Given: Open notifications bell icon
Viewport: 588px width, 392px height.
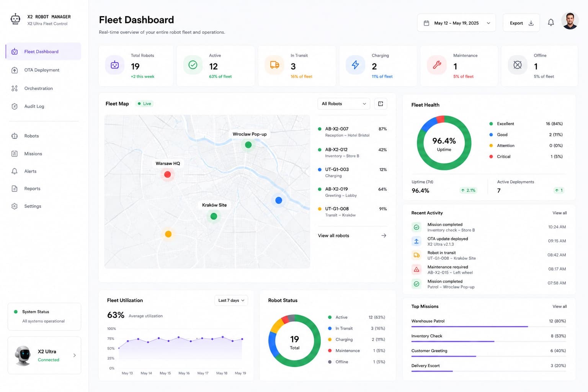Looking at the screenshot, I should click(x=551, y=23).
